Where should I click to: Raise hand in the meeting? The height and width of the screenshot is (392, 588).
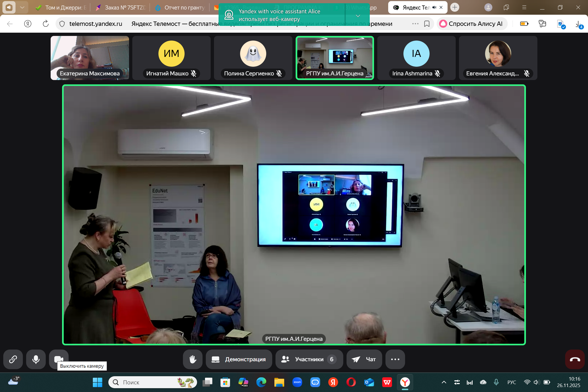tap(192, 359)
